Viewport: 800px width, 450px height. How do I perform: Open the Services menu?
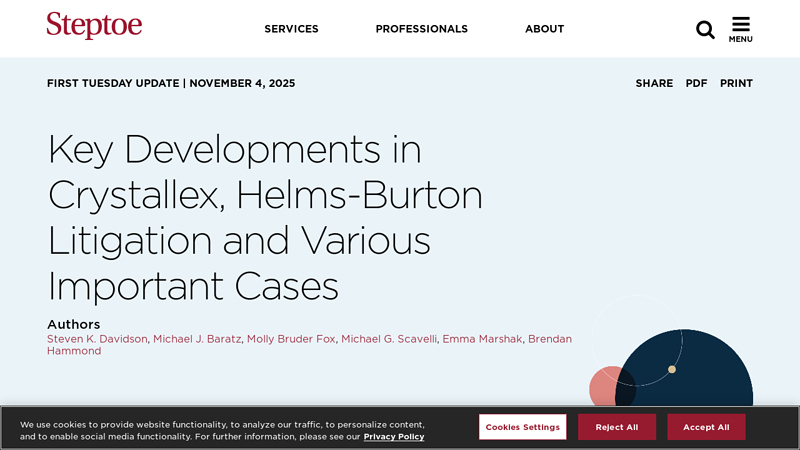tap(291, 29)
